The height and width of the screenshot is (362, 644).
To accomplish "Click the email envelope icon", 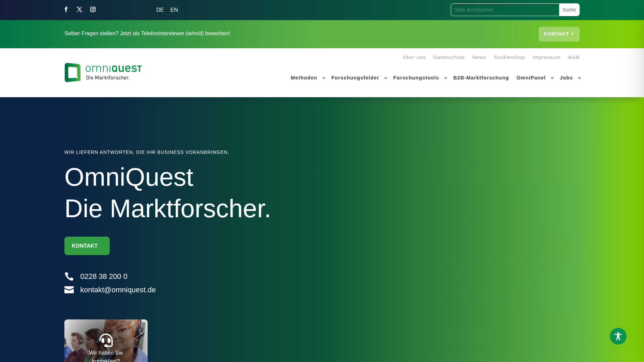I will tap(69, 290).
